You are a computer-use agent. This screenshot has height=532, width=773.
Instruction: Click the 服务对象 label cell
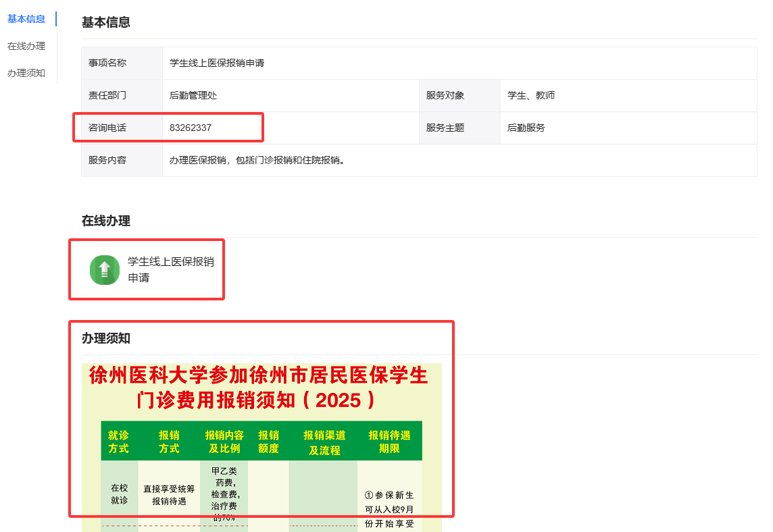point(459,96)
